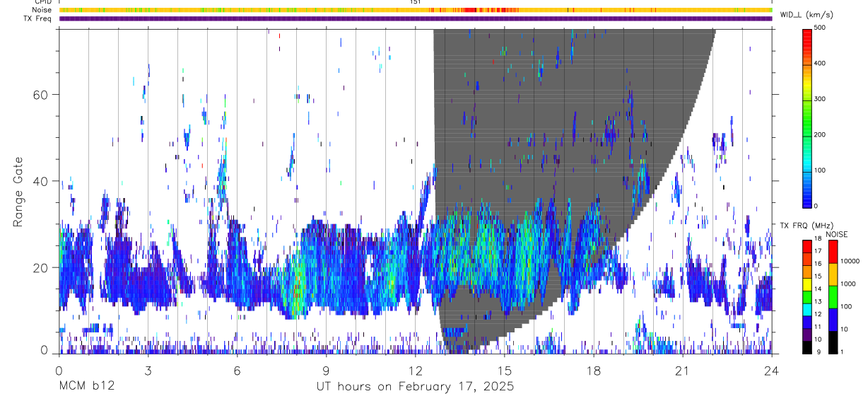Click the x-axis tick label 21
The height and width of the screenshot is (401, 868).
coord(683,371)
